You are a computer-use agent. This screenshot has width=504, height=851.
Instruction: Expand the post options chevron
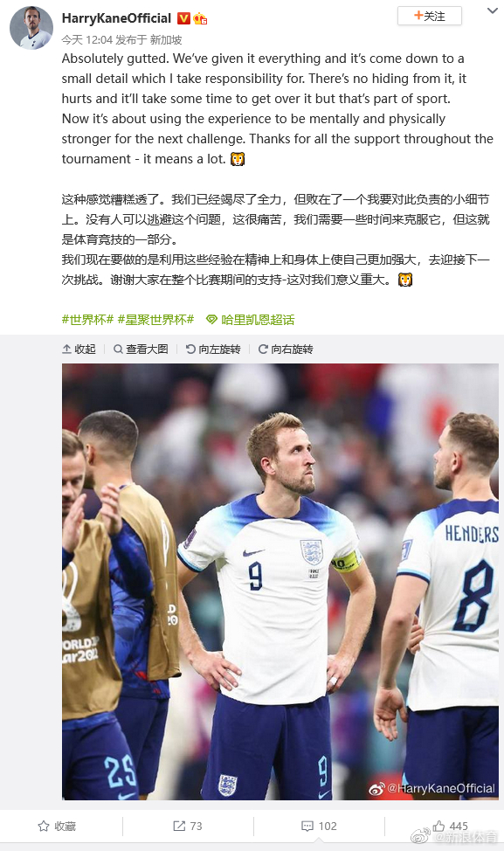pyautogui.click(x=492, y=10)
